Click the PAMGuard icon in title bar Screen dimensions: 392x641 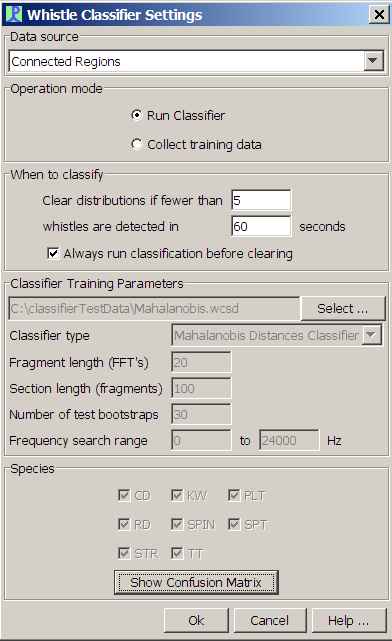coord(13,14)
